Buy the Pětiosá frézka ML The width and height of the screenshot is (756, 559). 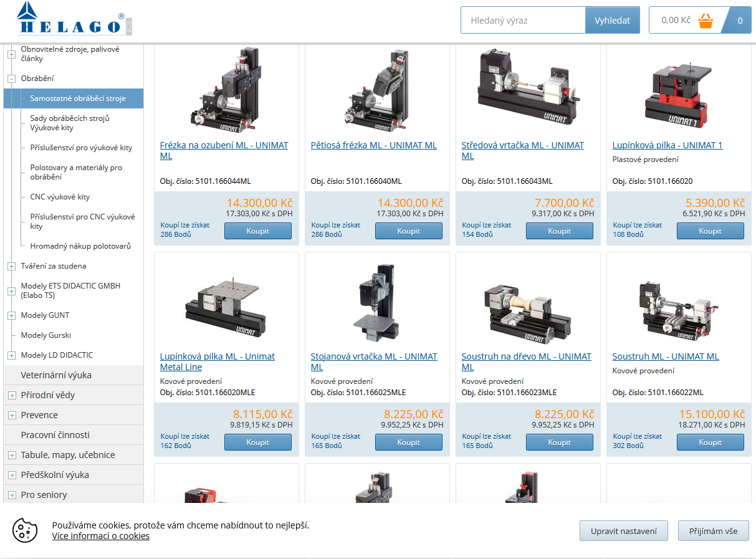click(x=409, y=231)
